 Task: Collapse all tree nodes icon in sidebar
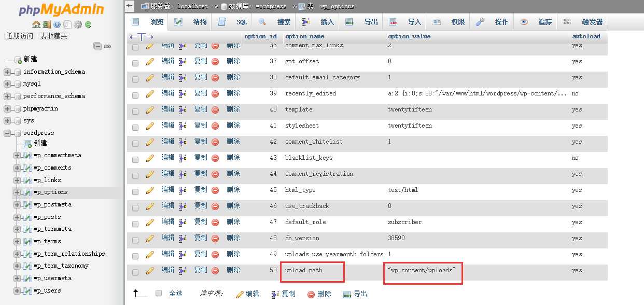point(97,46)
